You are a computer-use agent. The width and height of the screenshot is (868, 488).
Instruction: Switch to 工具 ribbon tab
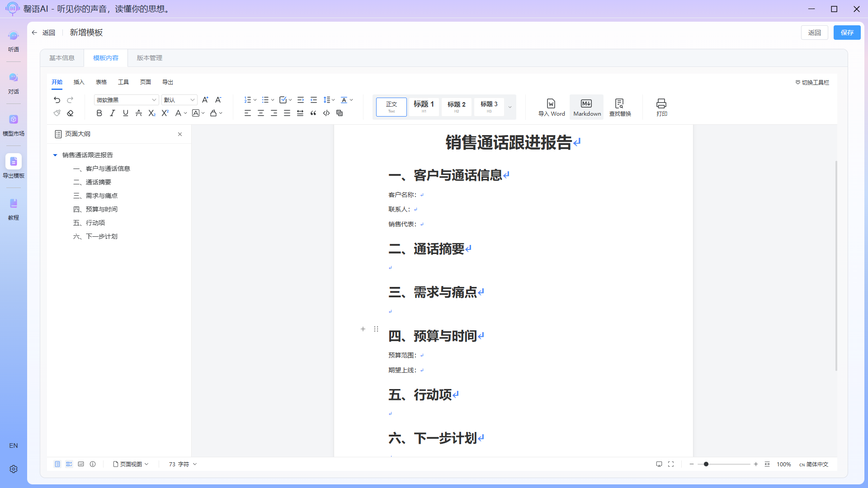(123, 82)
